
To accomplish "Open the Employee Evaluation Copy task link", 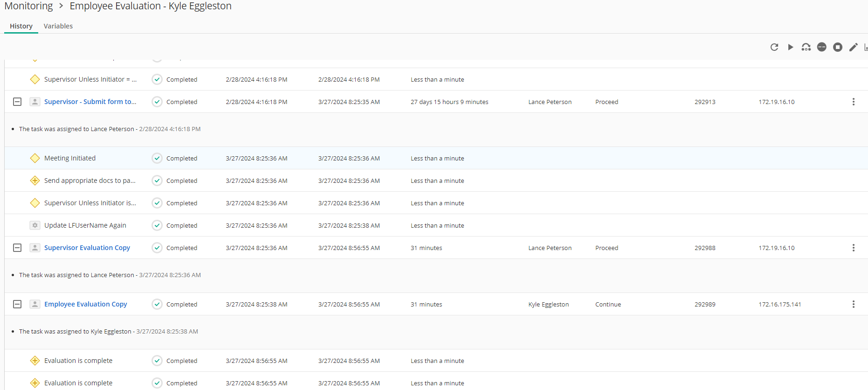I will click(x=86, y=304).
